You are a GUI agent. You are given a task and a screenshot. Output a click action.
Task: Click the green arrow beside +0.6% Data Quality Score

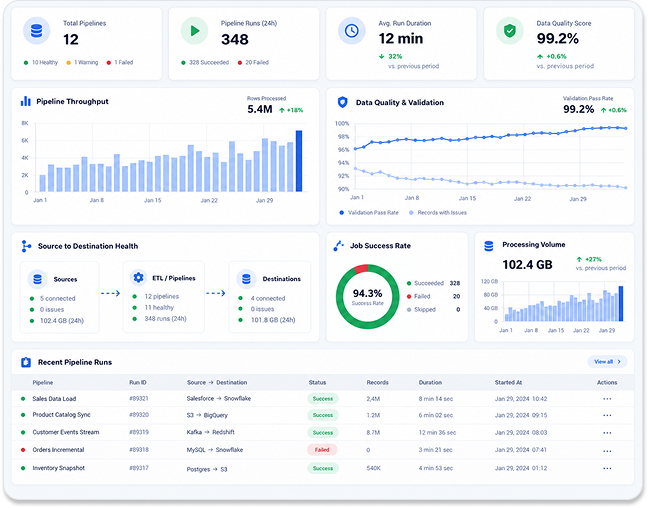[540, 57]
